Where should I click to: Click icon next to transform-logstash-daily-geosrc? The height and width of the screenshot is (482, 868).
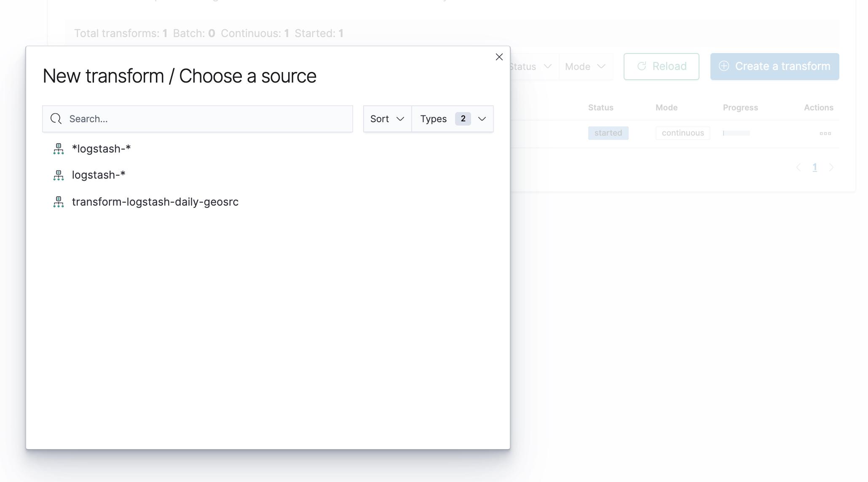[x=59, y=202]
